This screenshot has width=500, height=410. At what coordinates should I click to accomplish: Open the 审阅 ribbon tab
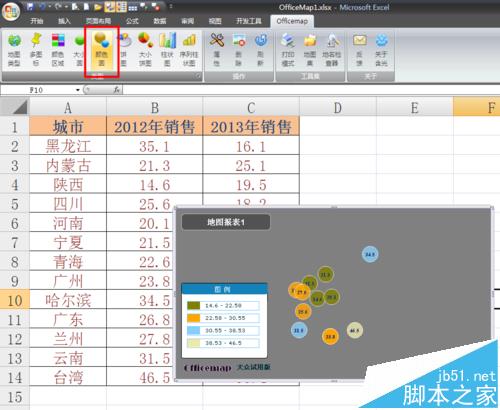[187, 21]
